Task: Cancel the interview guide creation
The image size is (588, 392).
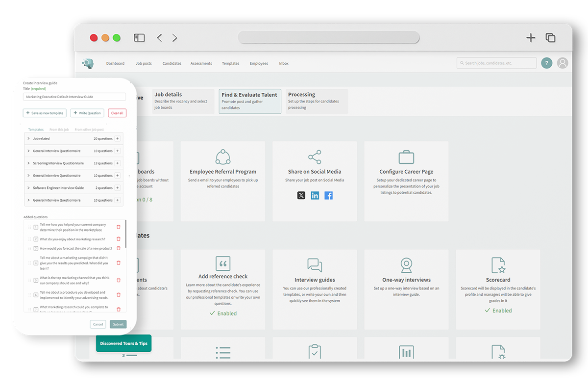Action: tap(98, 324)
